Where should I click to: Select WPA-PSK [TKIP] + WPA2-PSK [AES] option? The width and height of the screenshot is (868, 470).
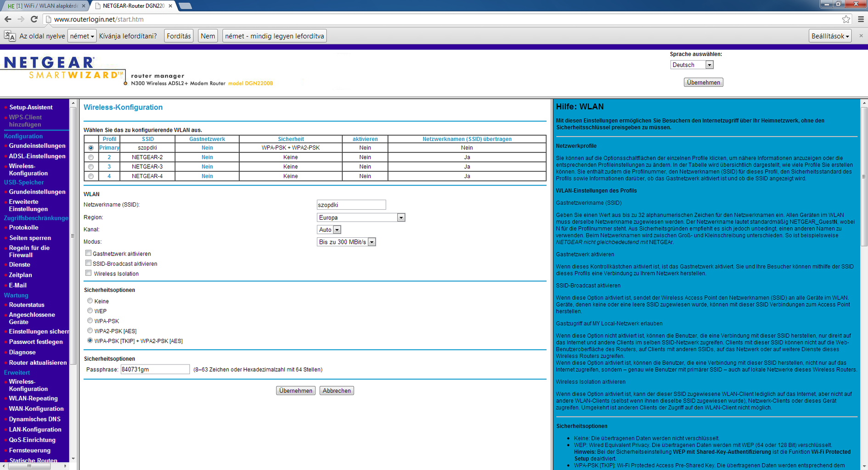tap(90, 341)
